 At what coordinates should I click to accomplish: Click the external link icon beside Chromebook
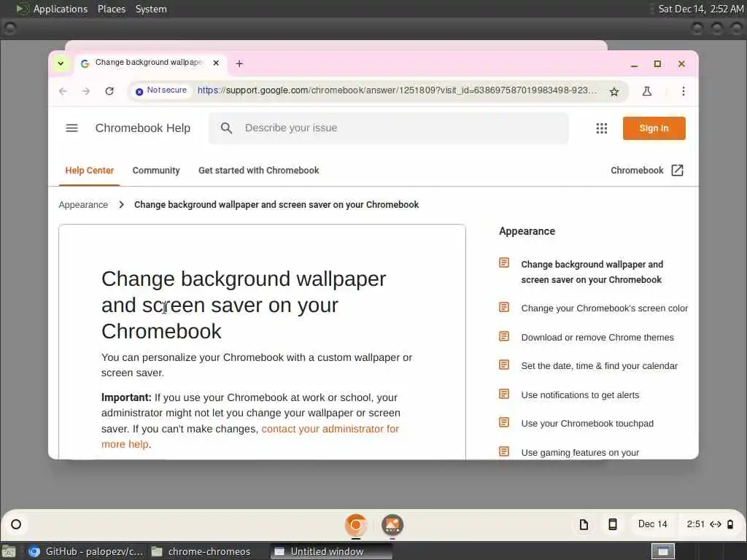pos(677,171)
